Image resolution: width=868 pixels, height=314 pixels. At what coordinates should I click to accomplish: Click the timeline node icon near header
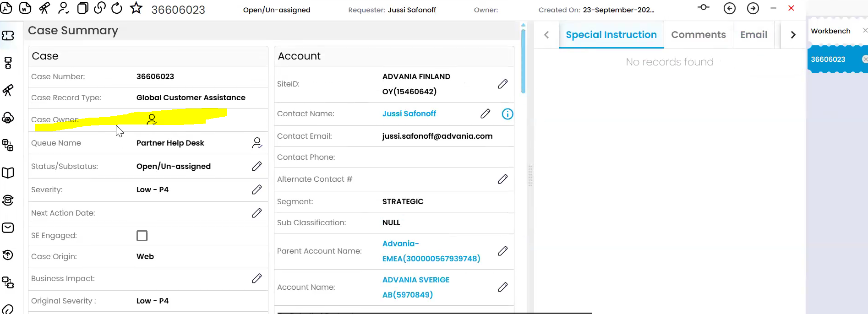[704, 7]
